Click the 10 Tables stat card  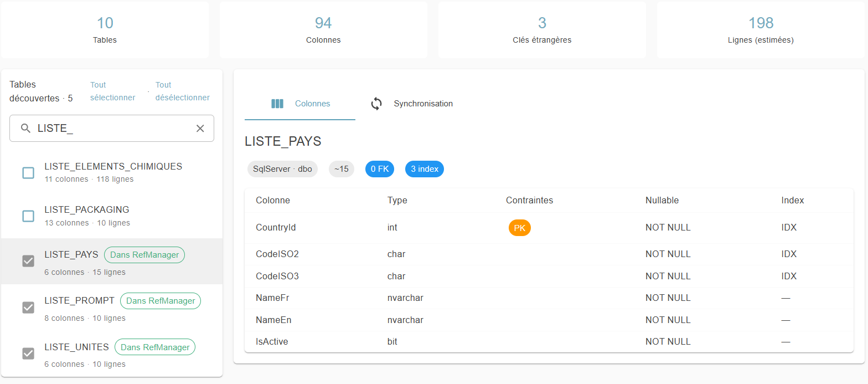click(105, 29)
